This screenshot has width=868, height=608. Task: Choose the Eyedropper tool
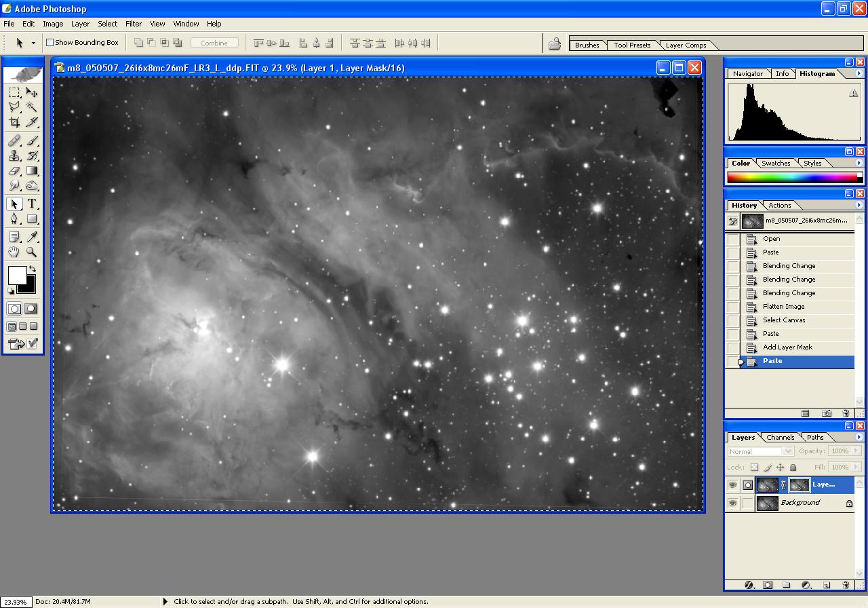(x=32, y=237)
